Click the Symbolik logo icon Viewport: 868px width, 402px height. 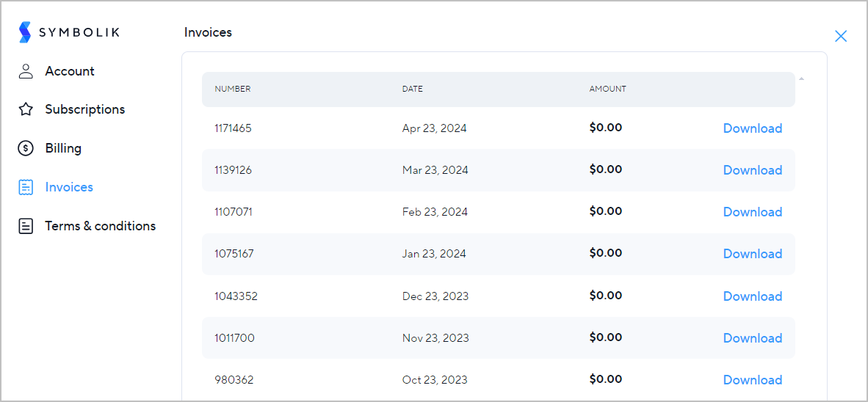coord(26,32)
